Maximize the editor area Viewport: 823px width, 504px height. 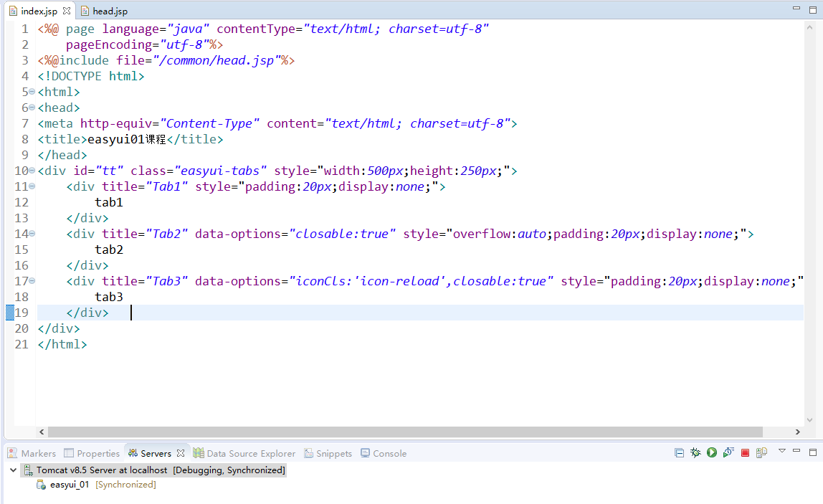pos(813,9)
